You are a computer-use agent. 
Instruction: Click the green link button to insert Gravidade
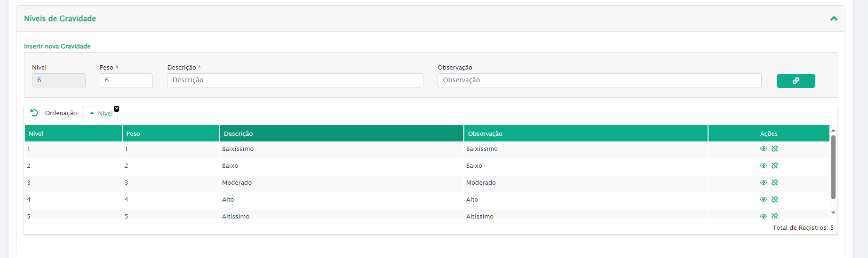[796, 81]
